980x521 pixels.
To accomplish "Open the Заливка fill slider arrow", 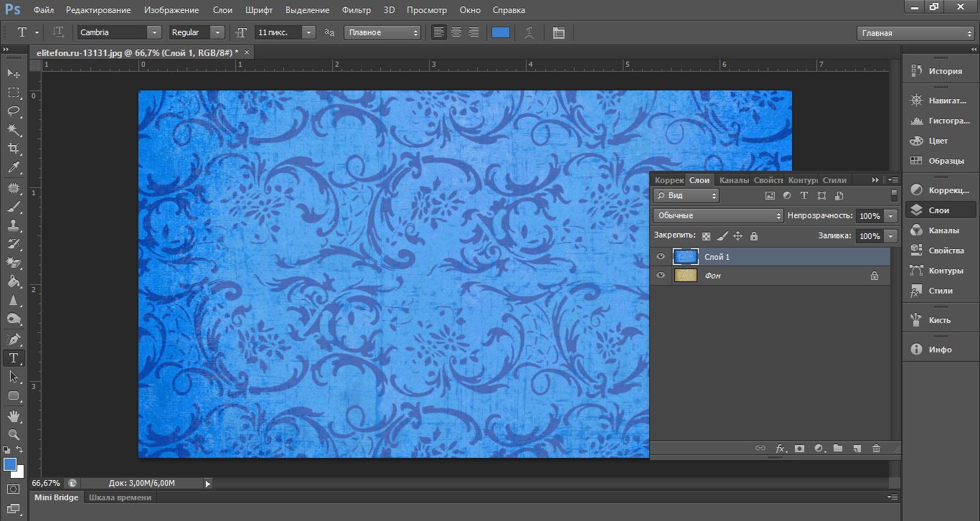I will (x=891, y=236).
